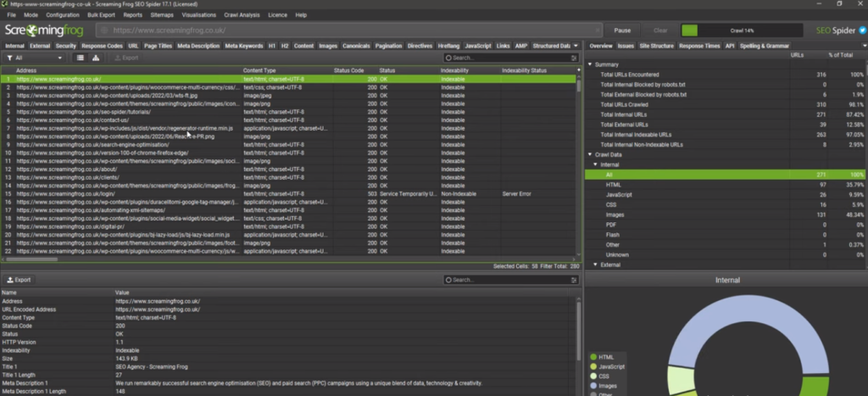The image size is (868, 396).
Task: Click the URL address input field
Action: click(x=348, y=31)
